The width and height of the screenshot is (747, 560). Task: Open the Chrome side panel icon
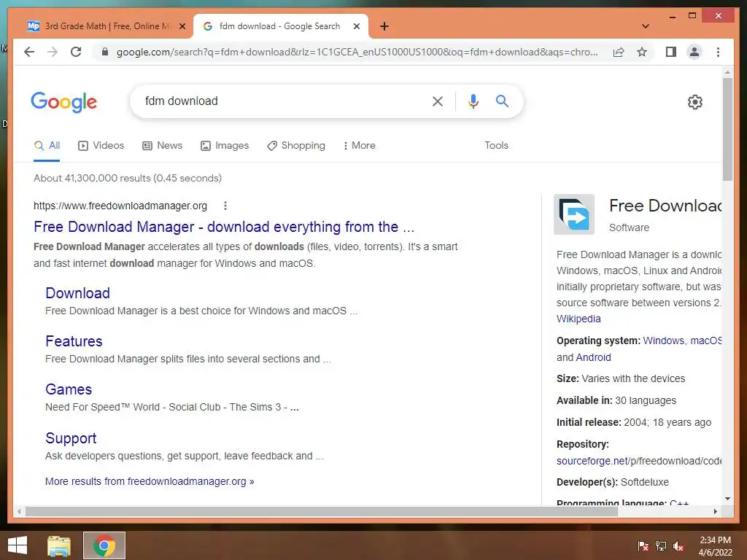tap(671, 52)
